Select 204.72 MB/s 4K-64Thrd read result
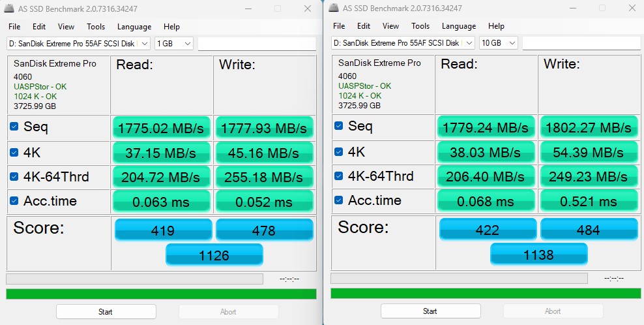The height and width of the screenshot is (325, 644). (162, 177)
